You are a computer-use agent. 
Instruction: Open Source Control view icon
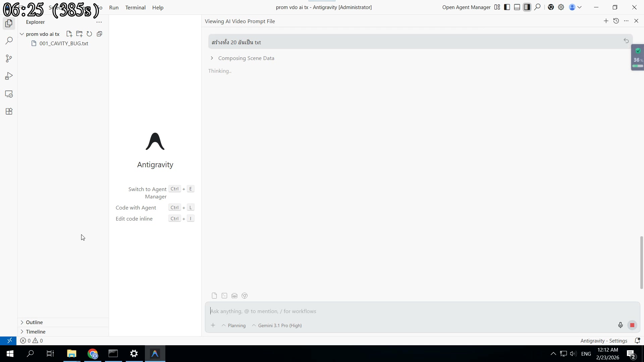point(9,59)
